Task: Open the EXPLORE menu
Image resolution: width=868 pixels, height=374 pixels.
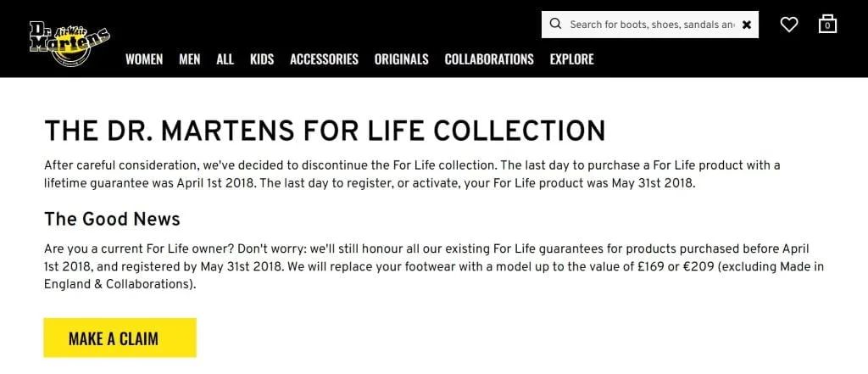Action: [571, 59]
